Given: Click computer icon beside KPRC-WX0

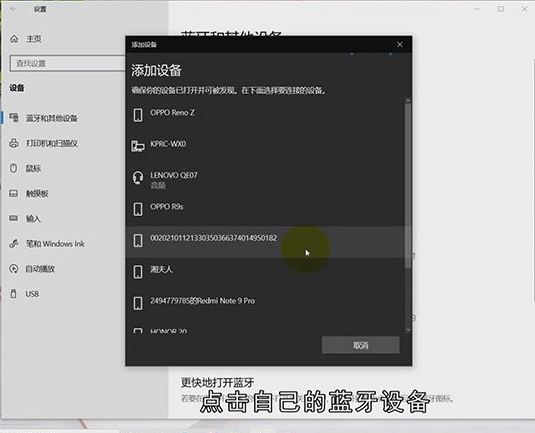Looking at the screenshot, I should coord(138,146).
